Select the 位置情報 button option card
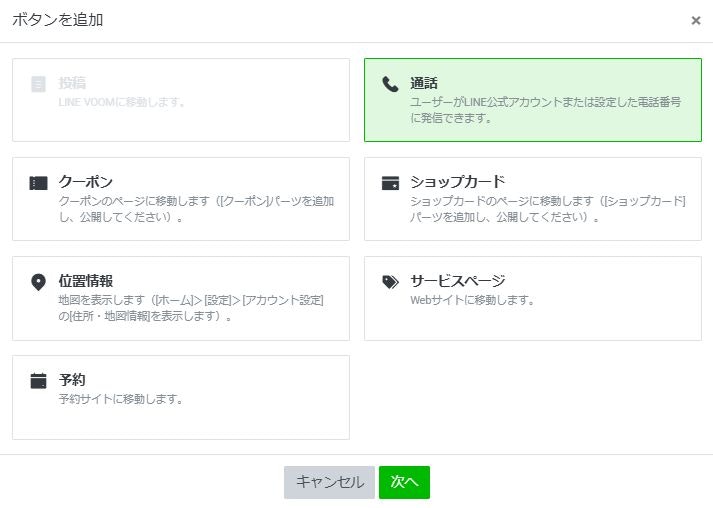The width and height of the screenshot is (713, 508). [x=181, y=298]
